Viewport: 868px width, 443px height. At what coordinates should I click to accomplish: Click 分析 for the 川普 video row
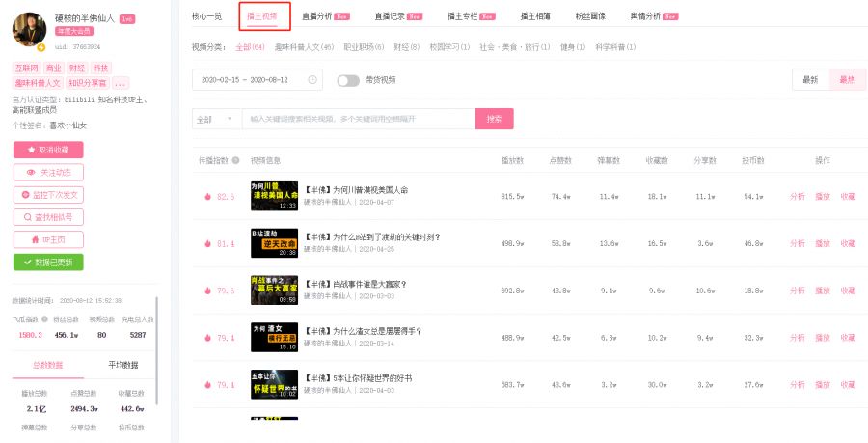click(797, 196)
